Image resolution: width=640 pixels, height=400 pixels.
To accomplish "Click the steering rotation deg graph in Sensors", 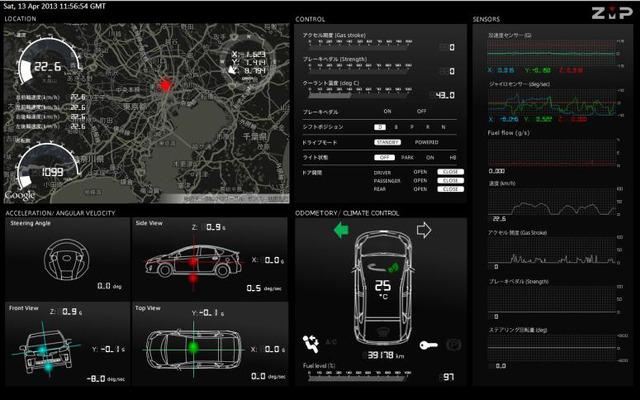I will click(x=551, y=348).
